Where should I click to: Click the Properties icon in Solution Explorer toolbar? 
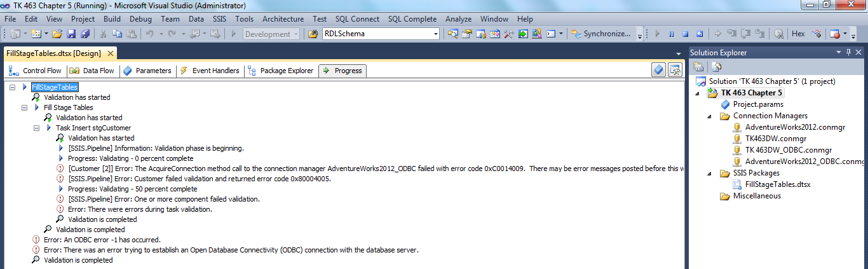[x=698, y=66]
